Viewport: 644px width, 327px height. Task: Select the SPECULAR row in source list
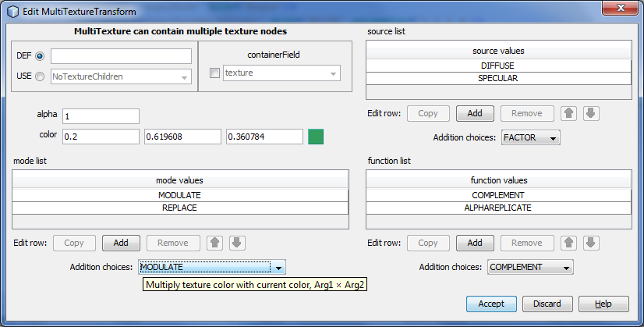(497, 78)
